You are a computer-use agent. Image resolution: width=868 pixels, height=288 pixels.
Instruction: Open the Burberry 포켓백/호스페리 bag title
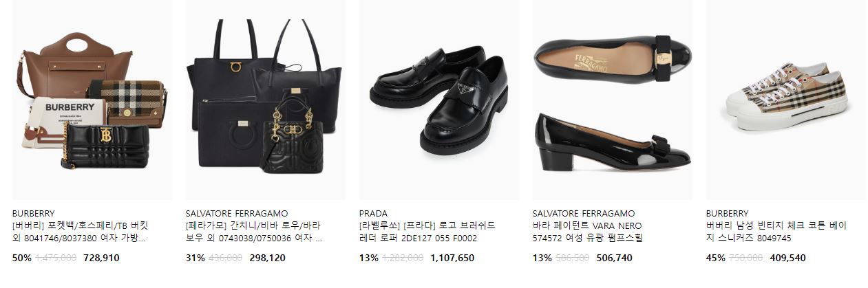pyautogui.click(x=80, y=232)
